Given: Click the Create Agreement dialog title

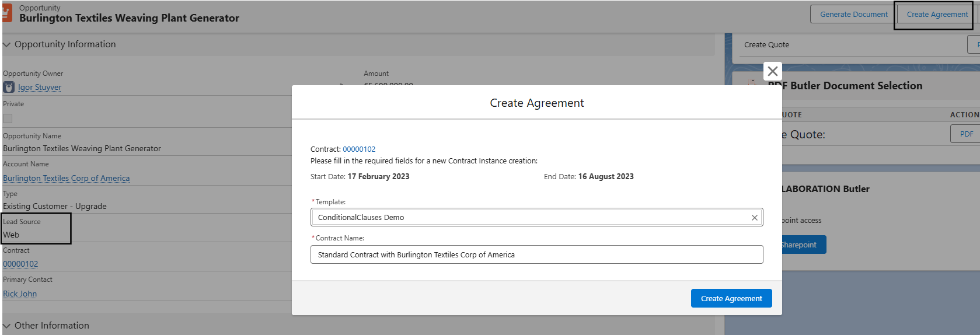Looking at the screenshot, I should [536, 103].
